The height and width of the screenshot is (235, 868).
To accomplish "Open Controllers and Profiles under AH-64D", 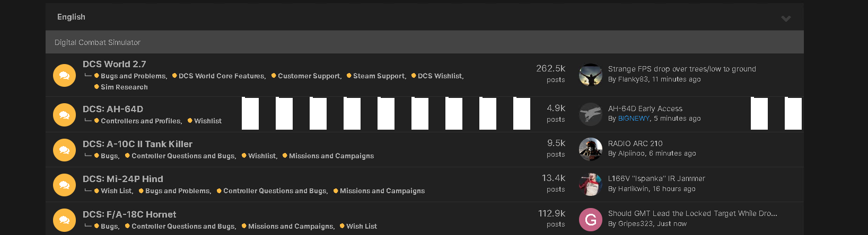I will click(141, 121).
